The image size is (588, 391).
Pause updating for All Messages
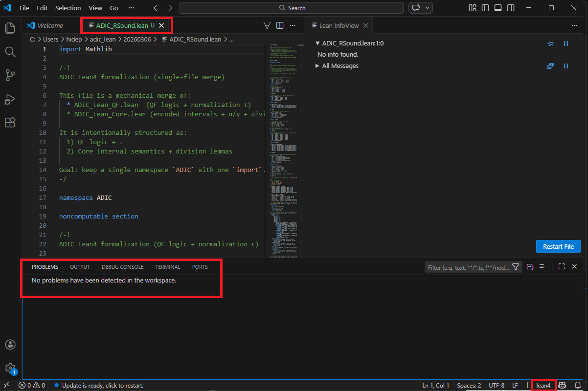[x=566, y=66]
